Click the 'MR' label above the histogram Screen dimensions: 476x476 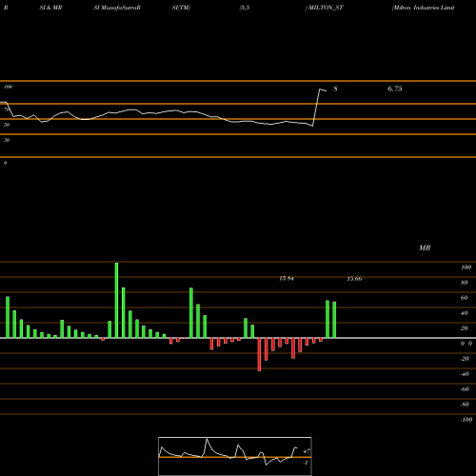click(x=425, y=248)
